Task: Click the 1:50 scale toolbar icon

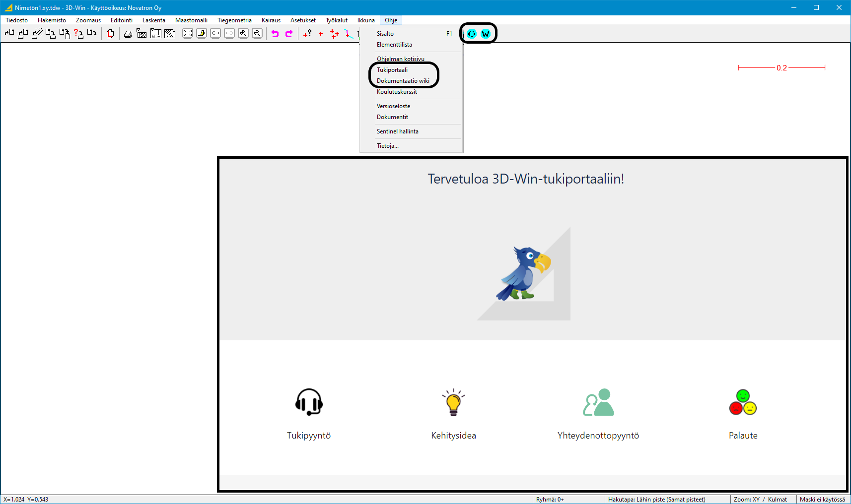Action: pyautogui.click(x=142, y=34)
